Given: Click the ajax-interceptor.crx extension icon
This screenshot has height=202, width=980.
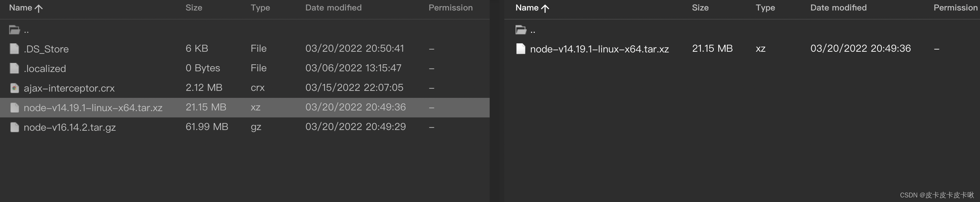Looking at the screenshot, I should coord(14,88).
